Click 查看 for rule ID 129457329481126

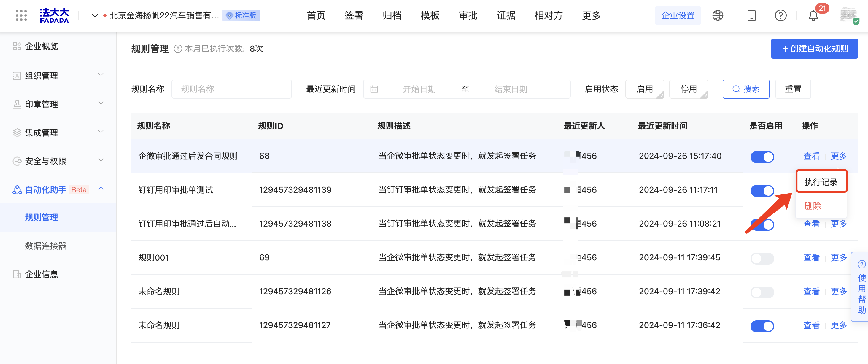click(811, 292)
